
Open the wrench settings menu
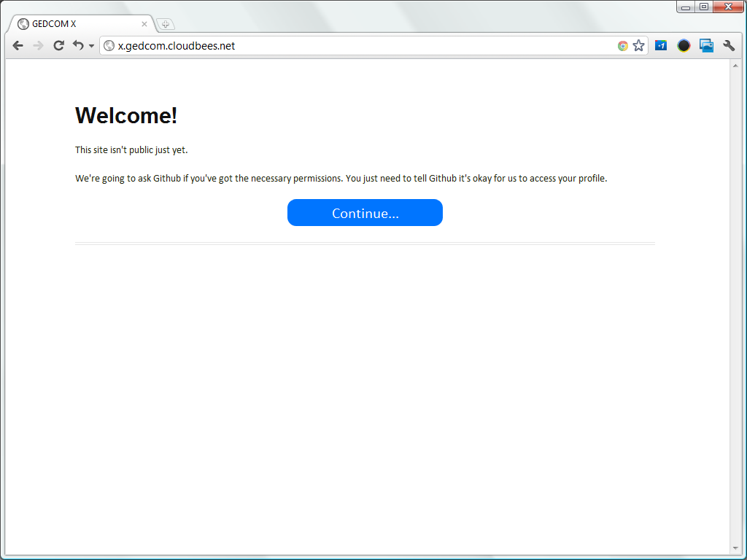pyautogui.click(x=729, y=46)
